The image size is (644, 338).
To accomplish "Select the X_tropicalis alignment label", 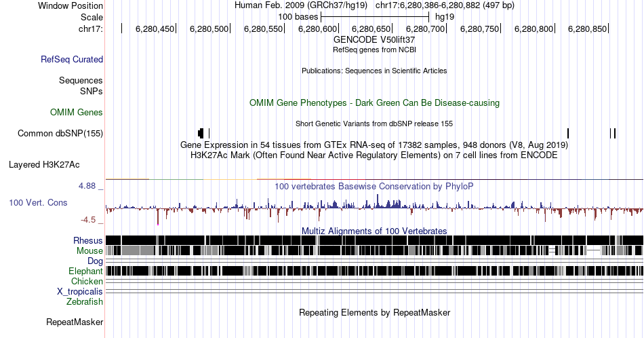I will pyautogui.click(x=80, y=292).
